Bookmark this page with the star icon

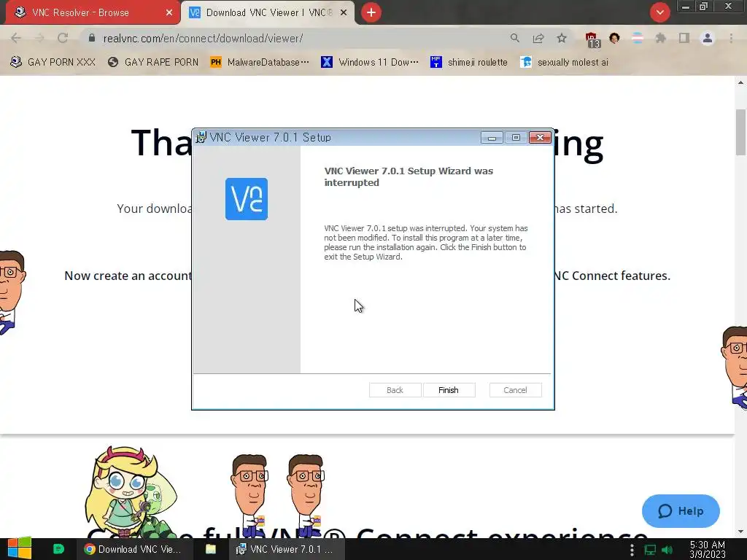click(x=562, y=38)
